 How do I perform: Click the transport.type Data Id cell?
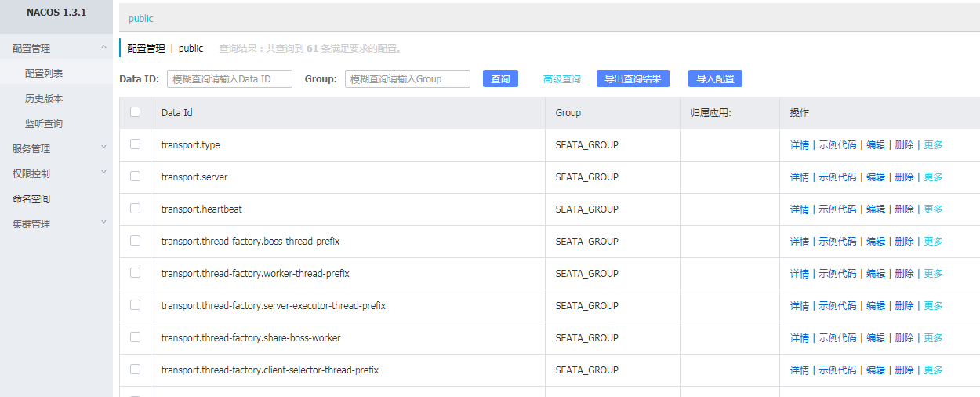coord(348,145)
